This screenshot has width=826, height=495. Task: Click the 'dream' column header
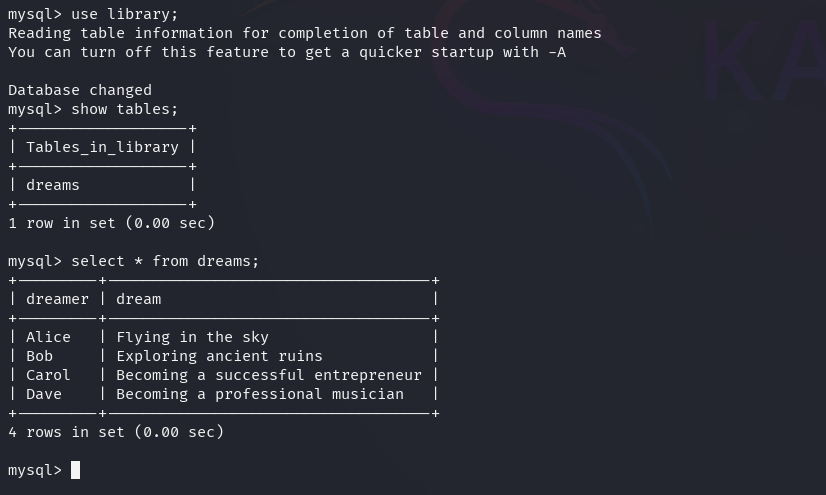pos(139,299)
